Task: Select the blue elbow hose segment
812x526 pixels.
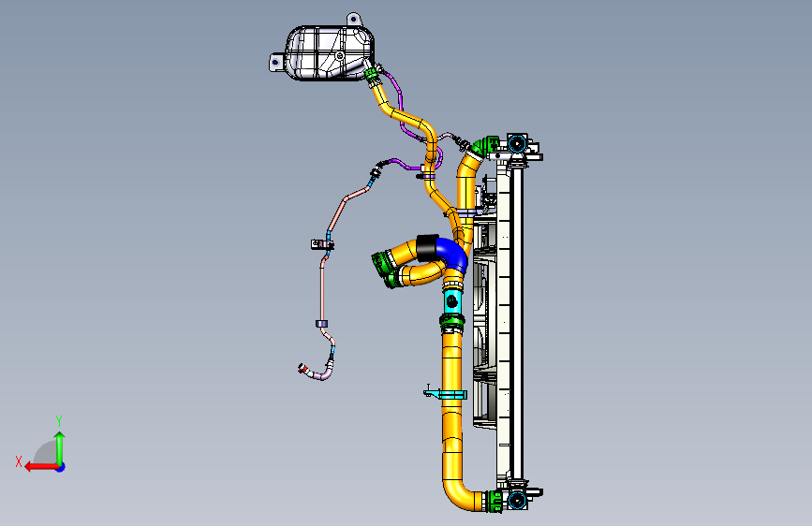Action: point(452,255)
